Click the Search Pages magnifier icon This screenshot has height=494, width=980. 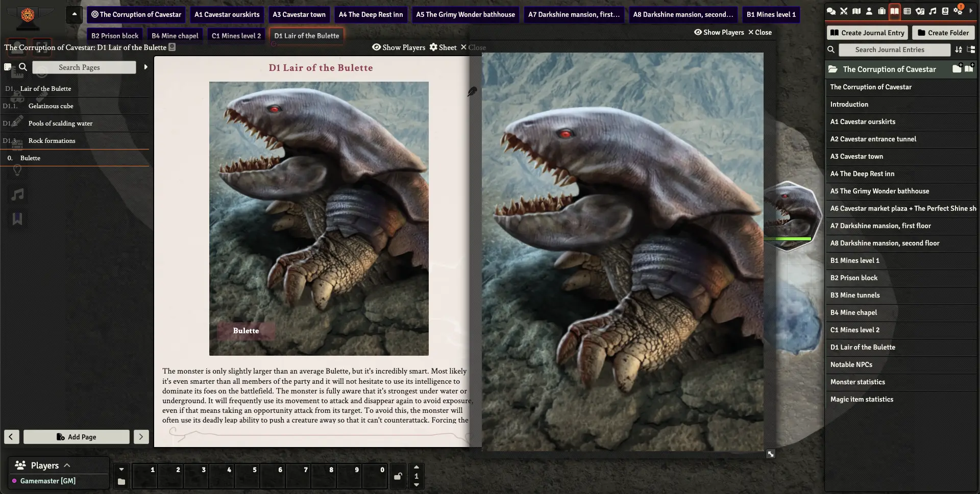coord(23,67)
